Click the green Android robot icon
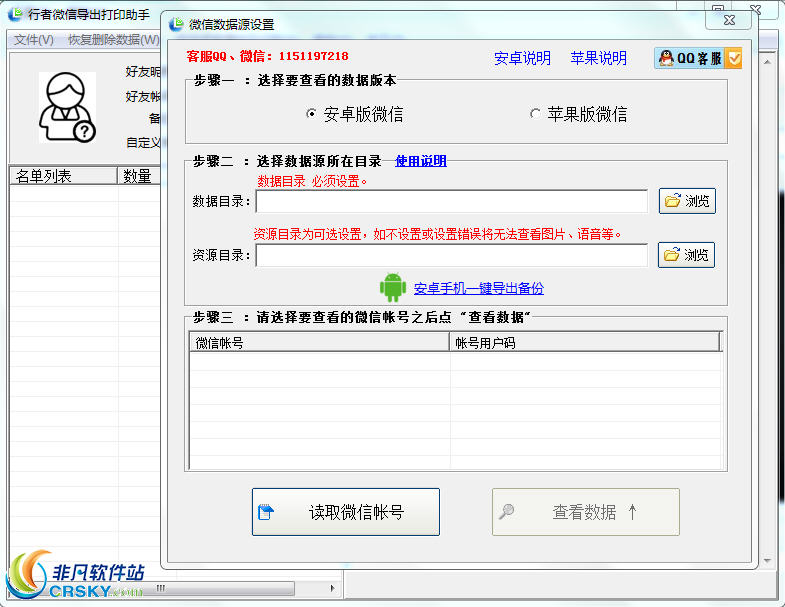The width and height of the screenshot is (785, 607). (x=393, y=287)
